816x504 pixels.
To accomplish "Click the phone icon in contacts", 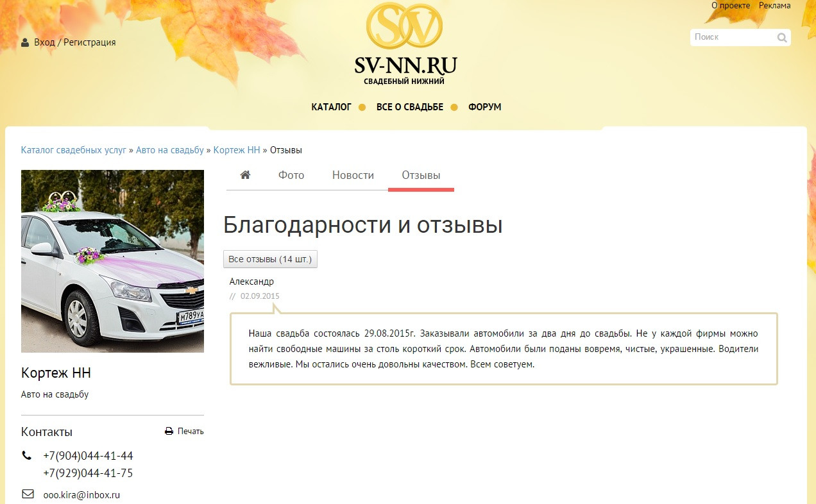I will pyautogui.click(x=27, y=456).
